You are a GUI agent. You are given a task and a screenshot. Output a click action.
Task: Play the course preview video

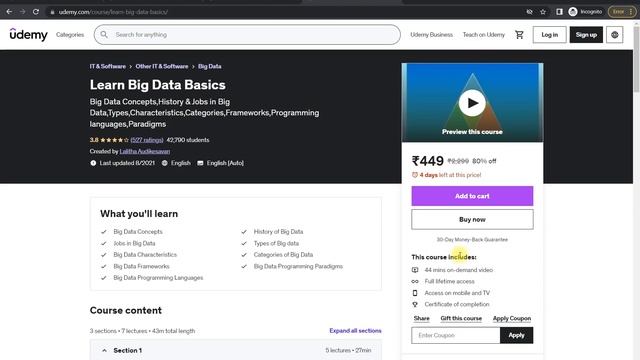pyautogui.click(x=472, y=103)
